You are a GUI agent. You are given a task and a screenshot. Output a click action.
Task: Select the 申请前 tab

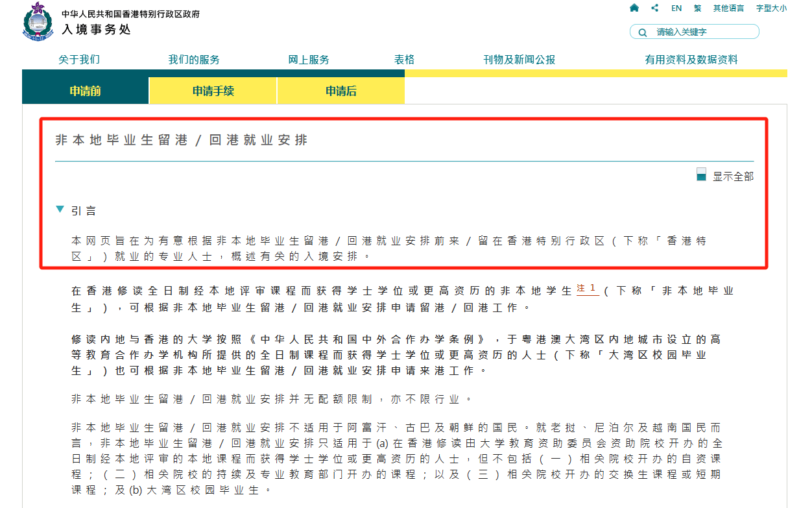coord(86,91)
